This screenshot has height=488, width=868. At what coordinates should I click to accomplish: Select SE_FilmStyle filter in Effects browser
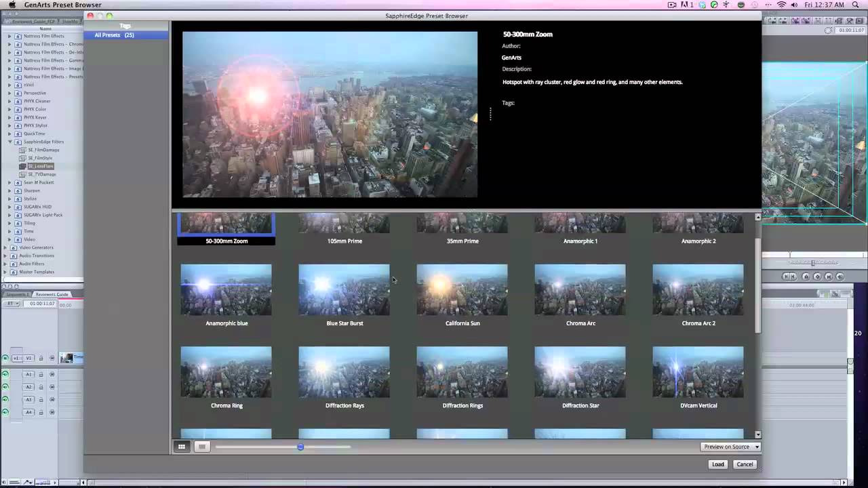(x=40, y=158)
